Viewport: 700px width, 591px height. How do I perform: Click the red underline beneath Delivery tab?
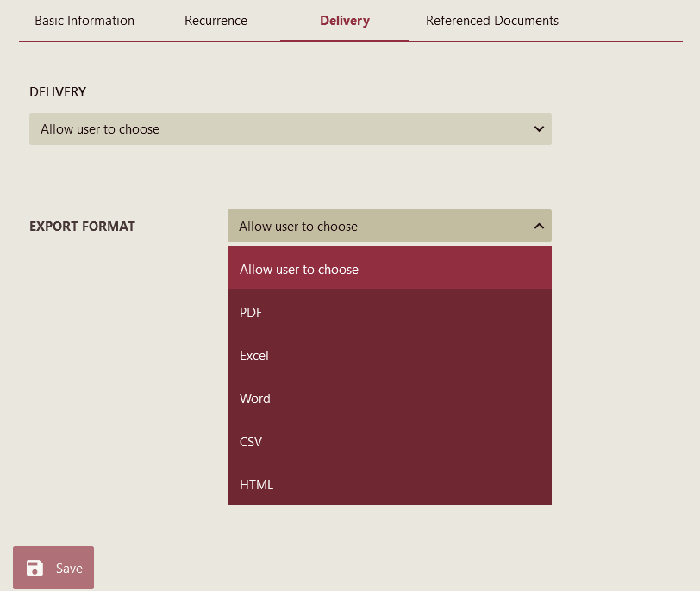click(x=344, y=40)
